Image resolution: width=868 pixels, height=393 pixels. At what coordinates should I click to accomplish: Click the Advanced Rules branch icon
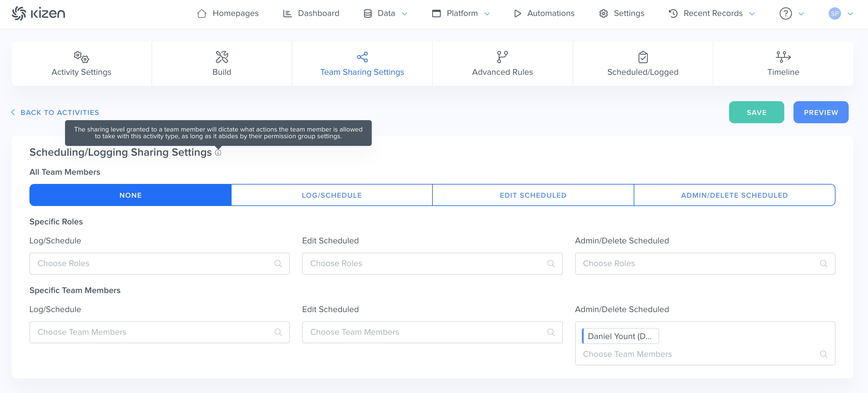click(502, 57)
